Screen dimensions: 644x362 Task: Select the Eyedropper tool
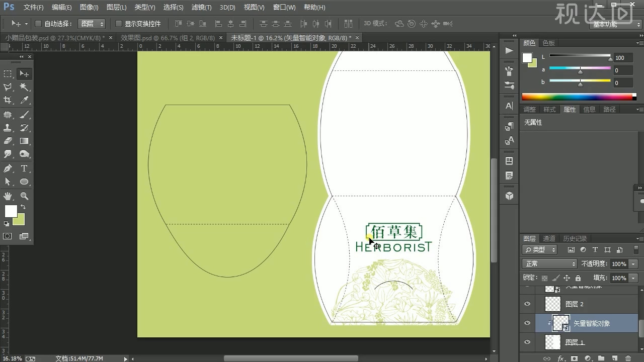click(24, 100)
